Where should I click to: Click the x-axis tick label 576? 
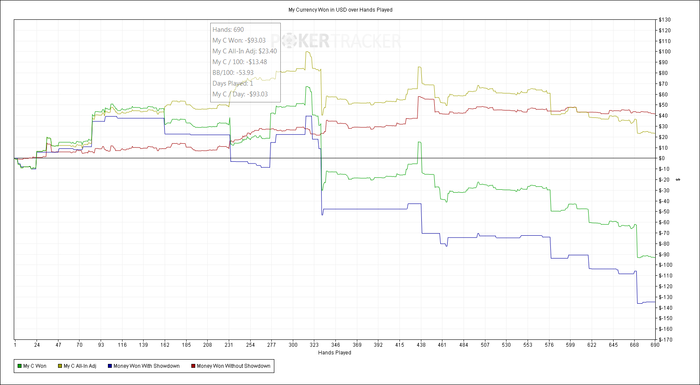click(x=549, y=345)
